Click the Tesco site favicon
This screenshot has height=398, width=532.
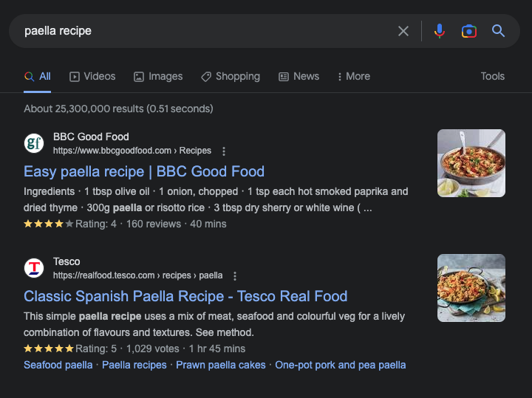click(x=34, y=268)
